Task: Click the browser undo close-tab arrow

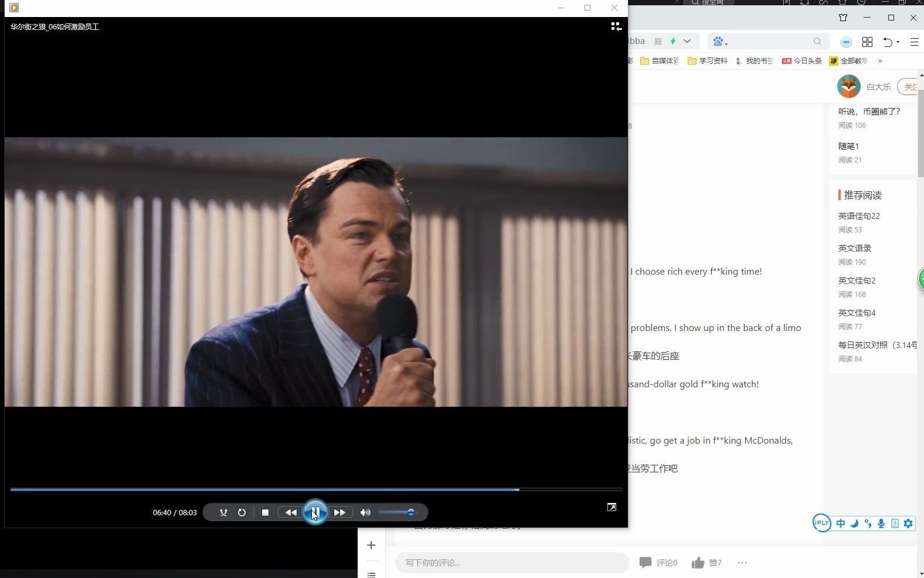Action: tap(888, 42)
